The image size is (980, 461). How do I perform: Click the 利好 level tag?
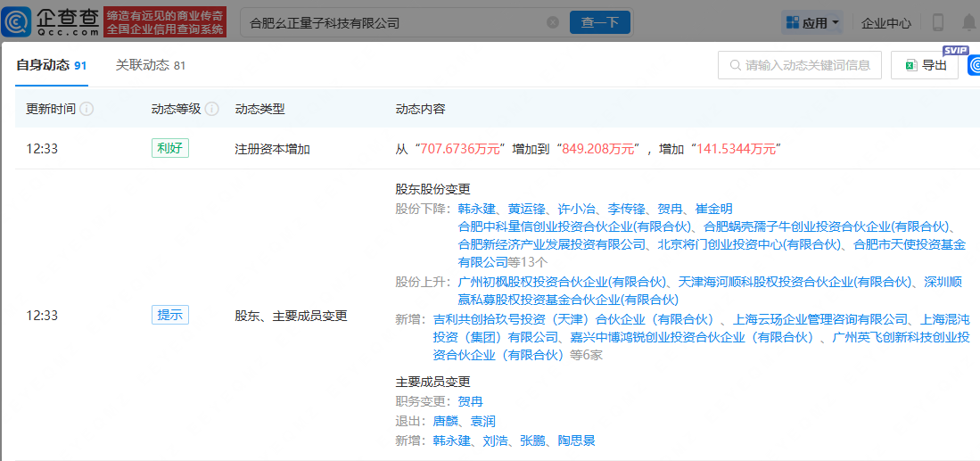pos(169,148)
